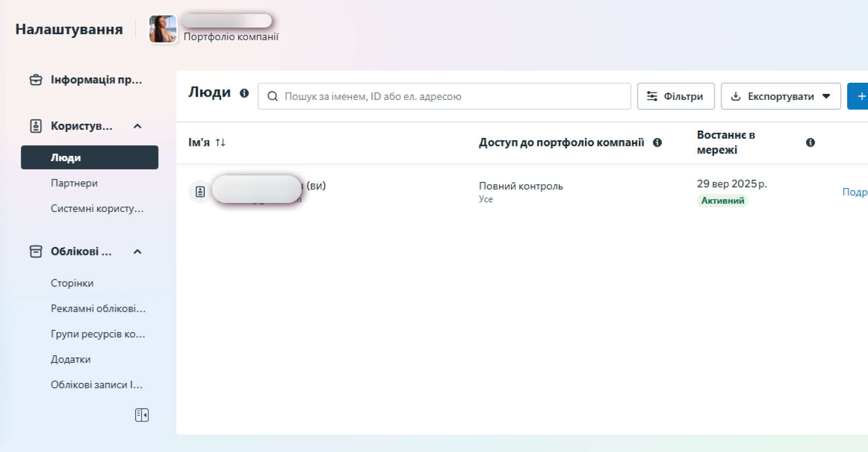Switch to Партнери section
Viewport: 868px width, 452px height.
click(x=74, y=183)
